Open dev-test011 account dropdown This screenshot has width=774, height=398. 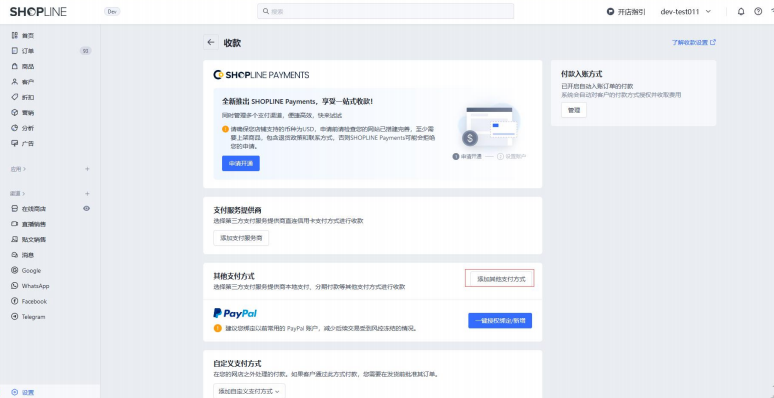[686, 11]
